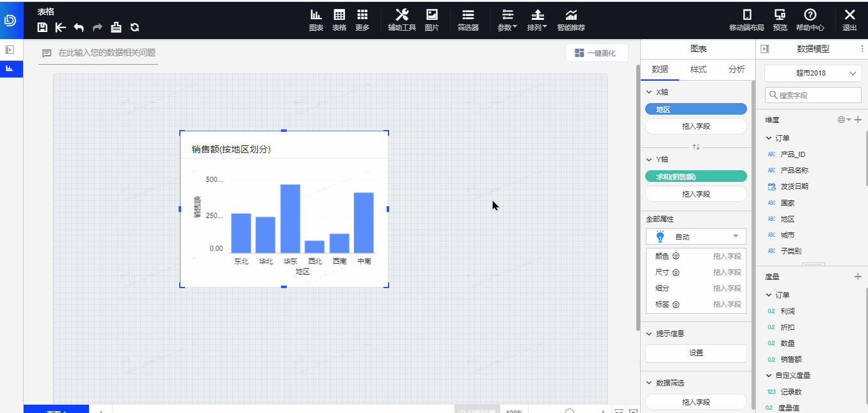Insert a 图片 picture
Screen dimensions: 868x413
(x=432, y=20)
